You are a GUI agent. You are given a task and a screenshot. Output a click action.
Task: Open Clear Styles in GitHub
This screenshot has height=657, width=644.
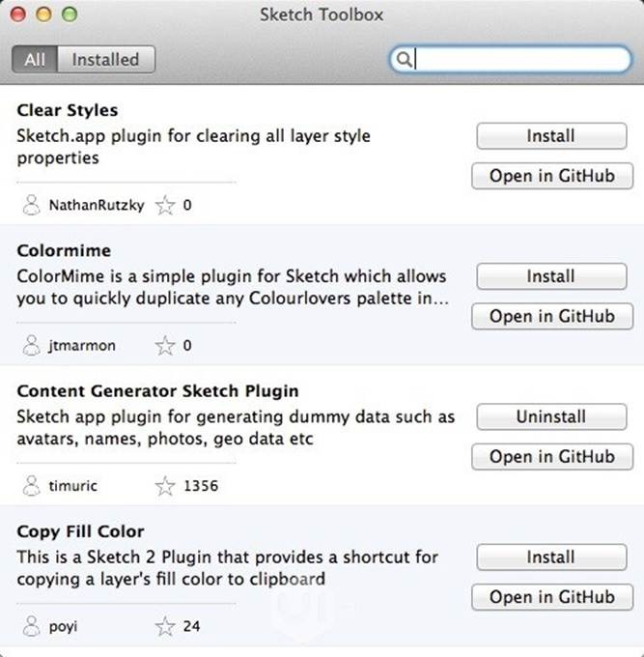click(550, 176)
